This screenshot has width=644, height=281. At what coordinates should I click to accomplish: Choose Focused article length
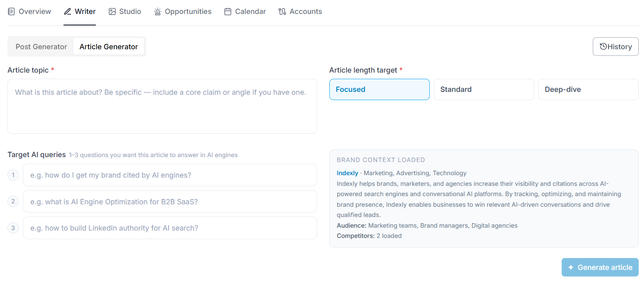point(379,89)
